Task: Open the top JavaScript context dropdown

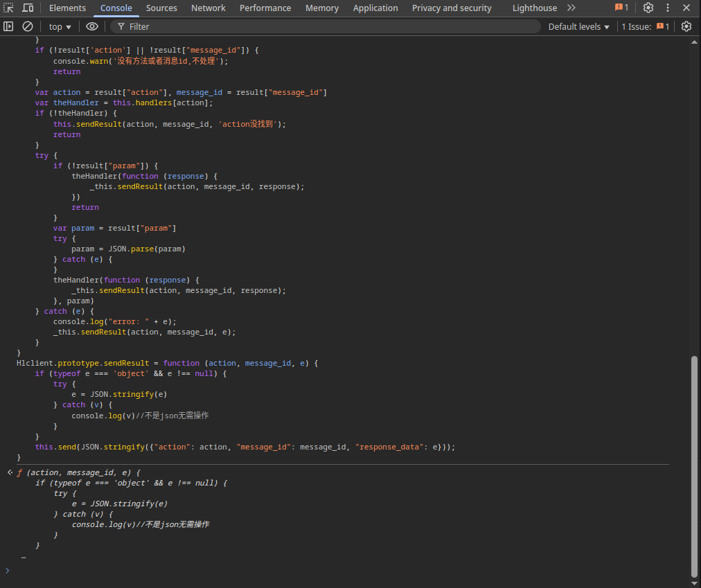Action: point(60,26)
